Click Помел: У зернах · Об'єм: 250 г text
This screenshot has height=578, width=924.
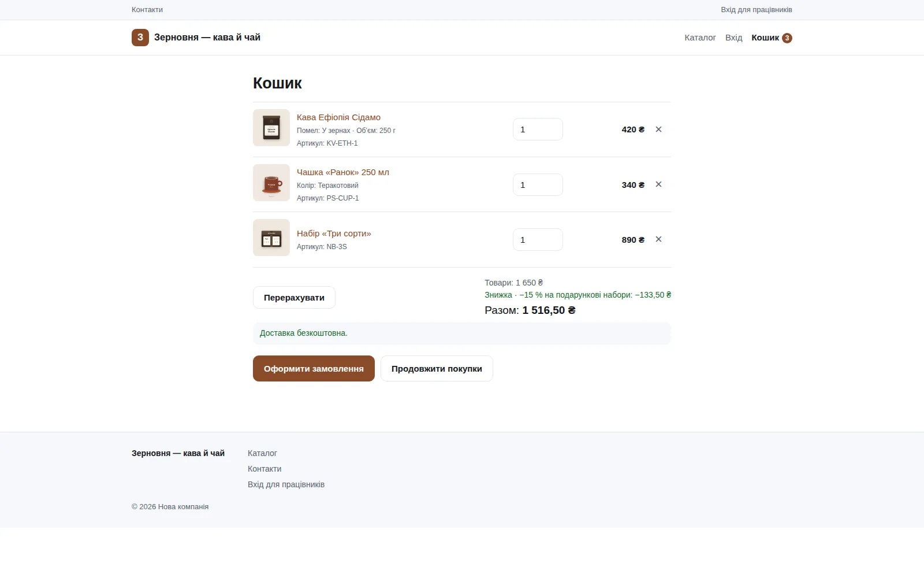(x=346, y=131)
